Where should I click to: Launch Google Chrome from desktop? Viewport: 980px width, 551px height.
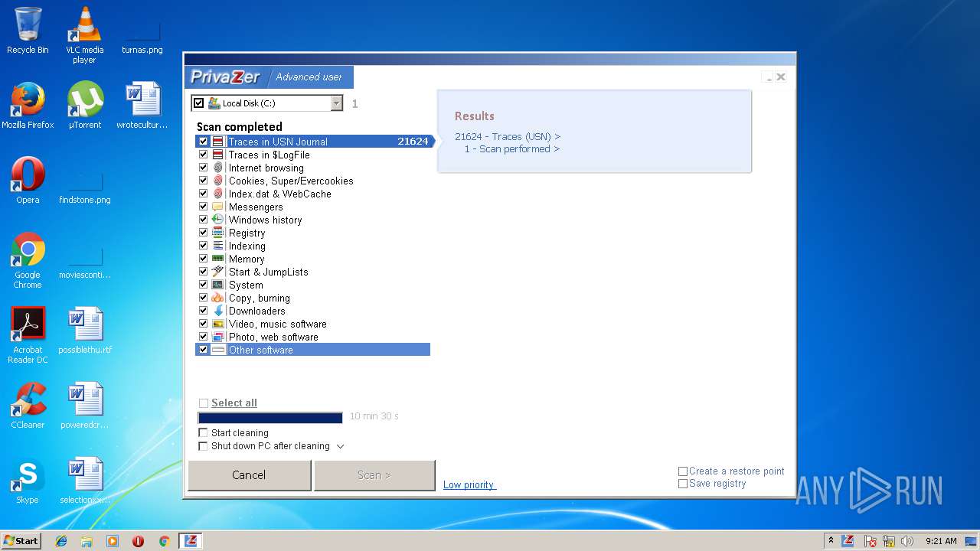pyautogui.click(x=28, y=260)
